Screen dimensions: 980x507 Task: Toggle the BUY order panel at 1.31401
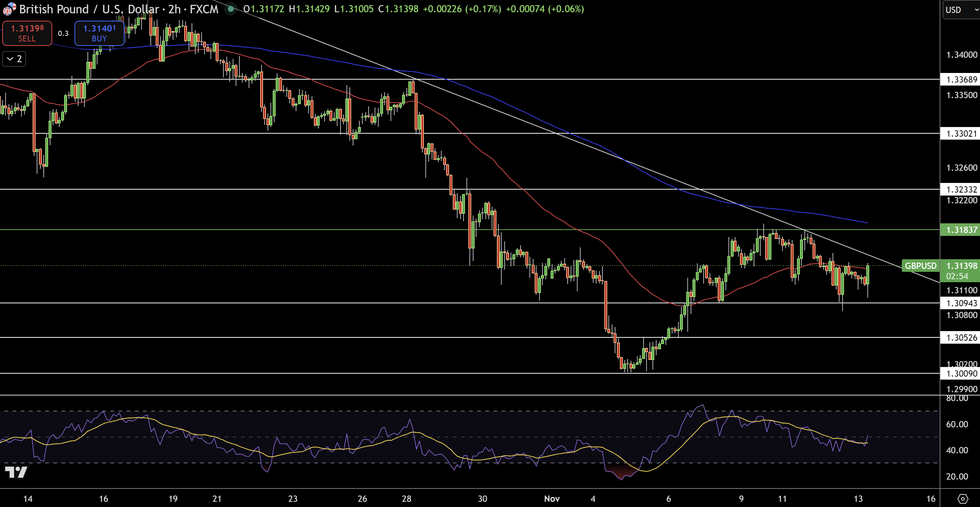point(99,33)
